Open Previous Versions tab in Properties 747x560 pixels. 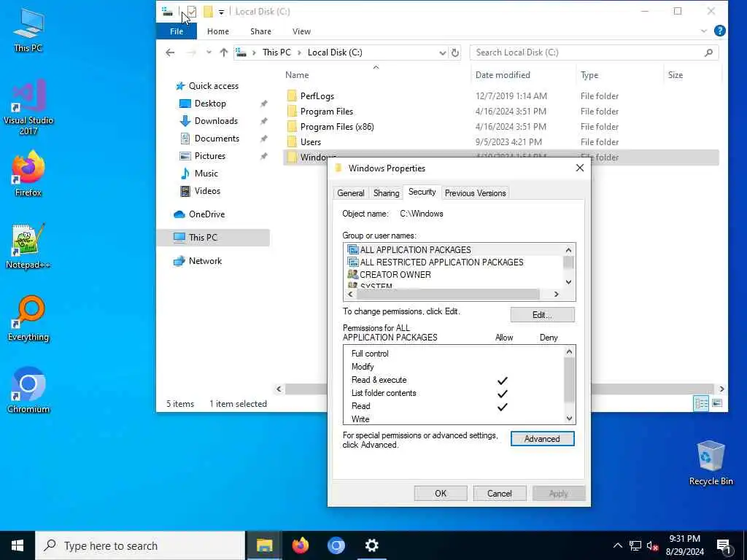click(x=476, y=192)
